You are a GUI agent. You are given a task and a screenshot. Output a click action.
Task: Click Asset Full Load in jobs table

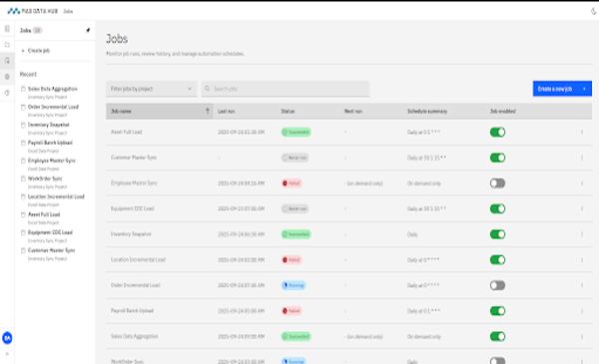127,132
